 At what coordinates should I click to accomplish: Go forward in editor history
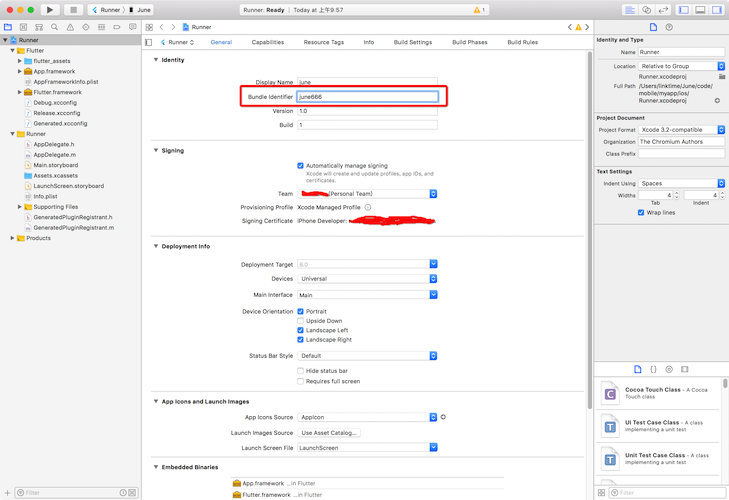(x=173, y=27)
